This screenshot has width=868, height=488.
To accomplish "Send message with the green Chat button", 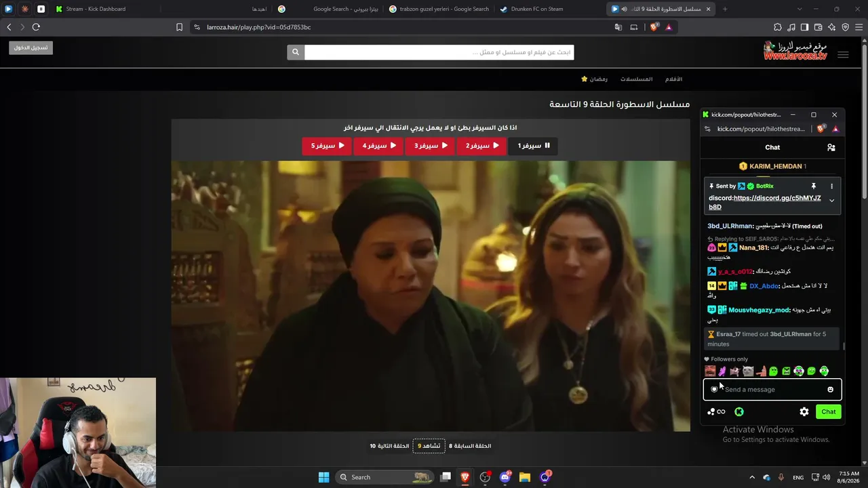I will tap(829, 411).
